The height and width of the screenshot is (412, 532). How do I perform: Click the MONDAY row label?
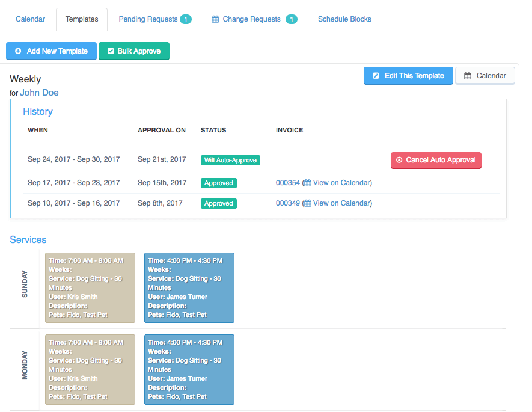coord(25,365)
